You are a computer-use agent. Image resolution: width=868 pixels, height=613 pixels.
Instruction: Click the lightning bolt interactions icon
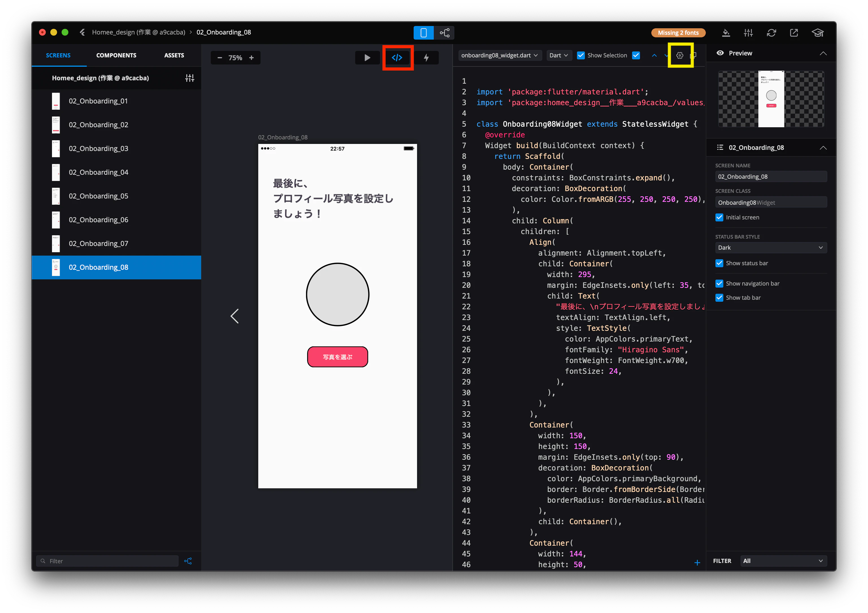(426, 57)
